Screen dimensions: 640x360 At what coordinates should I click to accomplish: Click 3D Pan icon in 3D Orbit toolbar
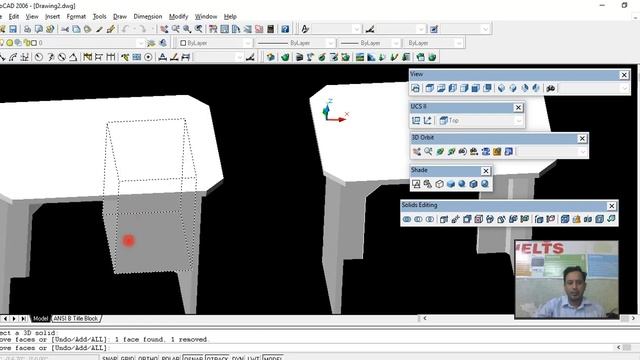416,151
